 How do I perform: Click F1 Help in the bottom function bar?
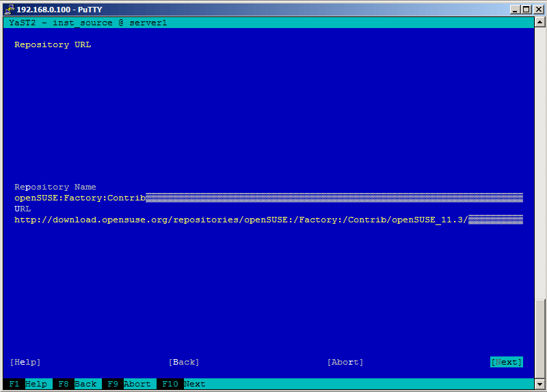tap(28, 384)
